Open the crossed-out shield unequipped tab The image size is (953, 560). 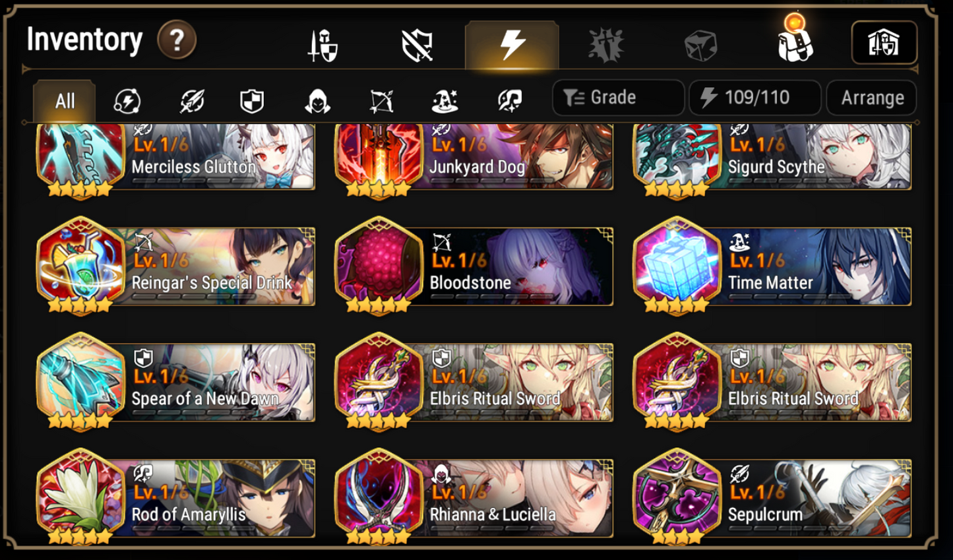417,46
